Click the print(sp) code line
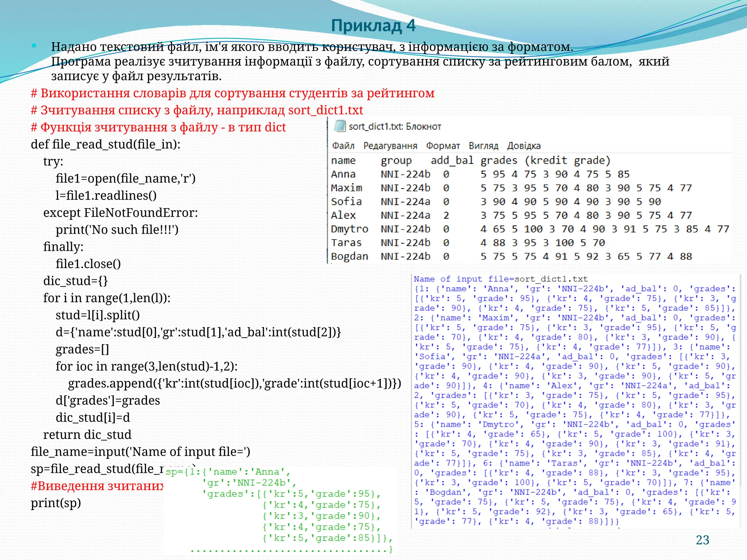 coord(55,503)
